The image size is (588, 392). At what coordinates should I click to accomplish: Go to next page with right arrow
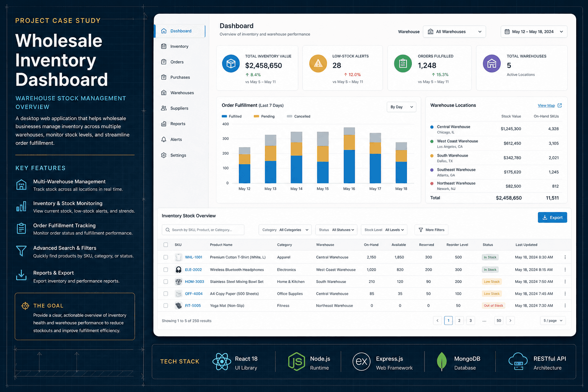510,320
